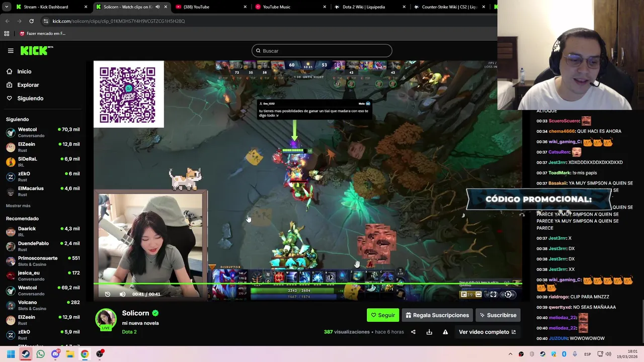The height and width of the screenshot is (362, 644).
Task: Click the Suscribirse button
Action: 498,315
